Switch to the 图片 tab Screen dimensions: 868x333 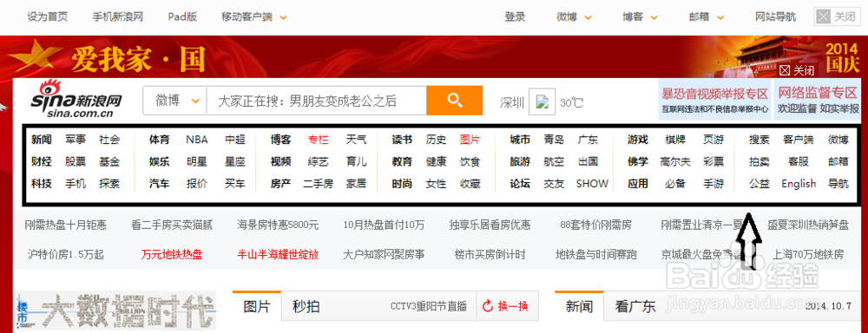[x=257, y=306]
